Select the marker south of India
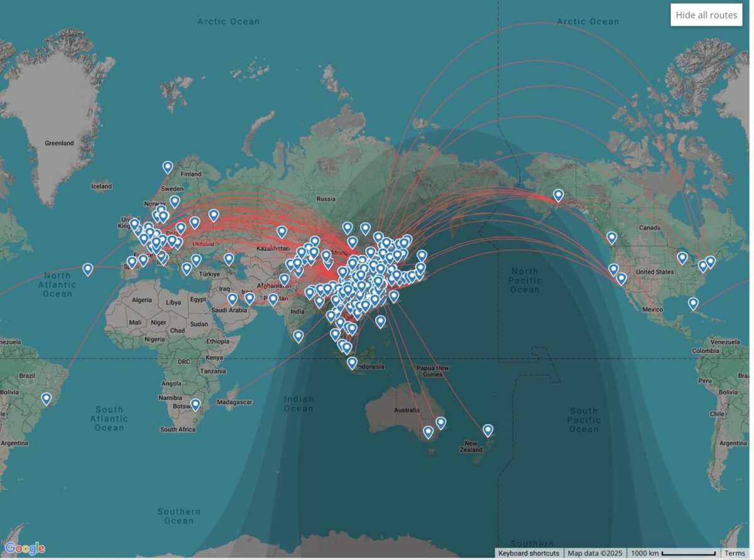 coord(298,337)
